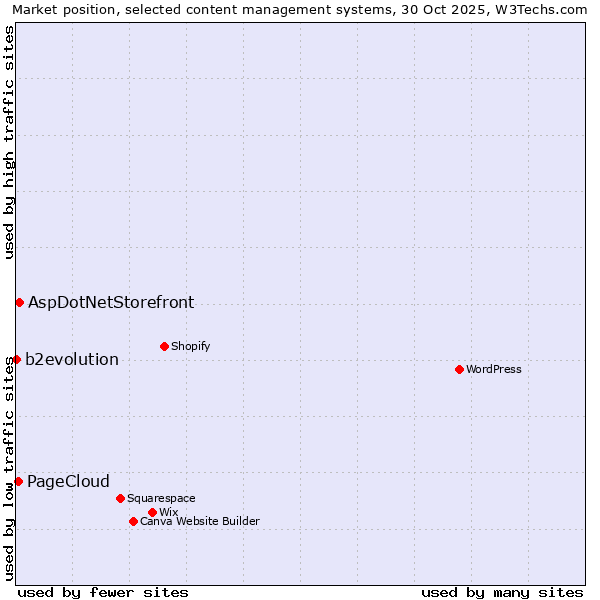Select the red Wix data point
The height and width of the screenshot is (600, 600).
coord(152,512)
